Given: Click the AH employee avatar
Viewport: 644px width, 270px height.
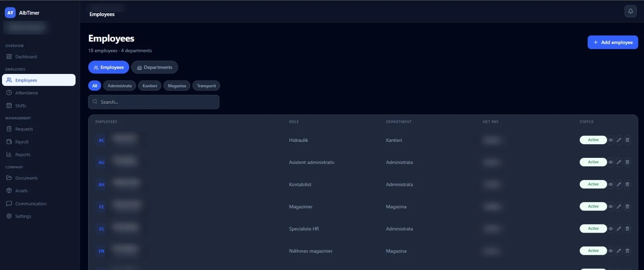Looking at the screenshot, I should click(x=101, y=184).
